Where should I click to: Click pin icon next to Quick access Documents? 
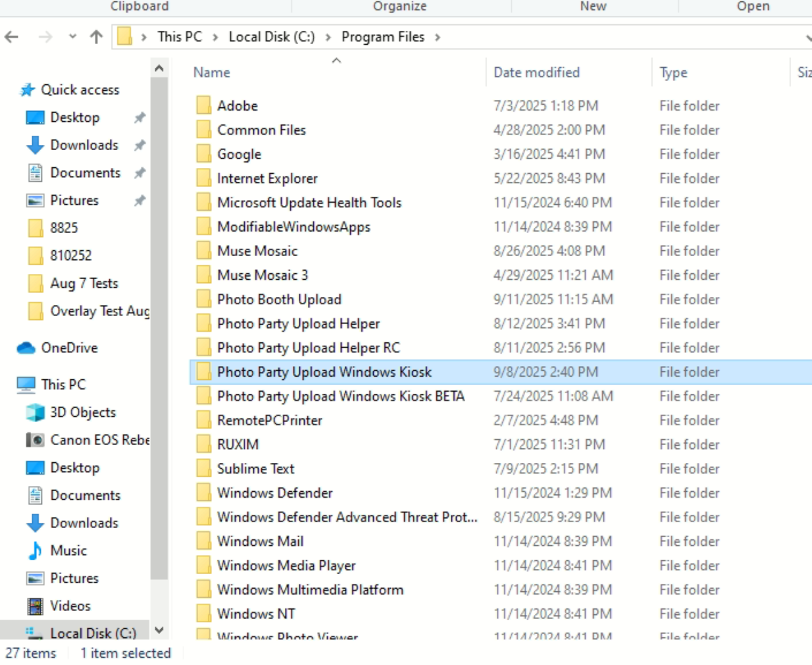coord(140,173)
